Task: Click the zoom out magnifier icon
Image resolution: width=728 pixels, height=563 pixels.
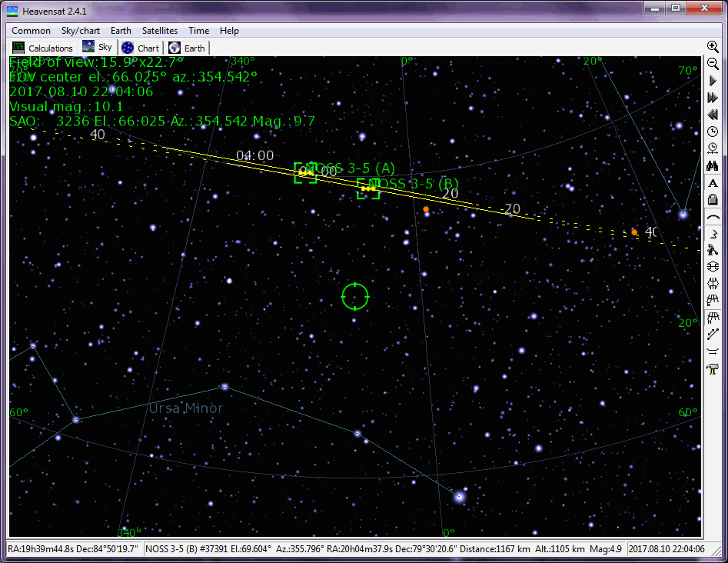Action: tap(713, 64)
